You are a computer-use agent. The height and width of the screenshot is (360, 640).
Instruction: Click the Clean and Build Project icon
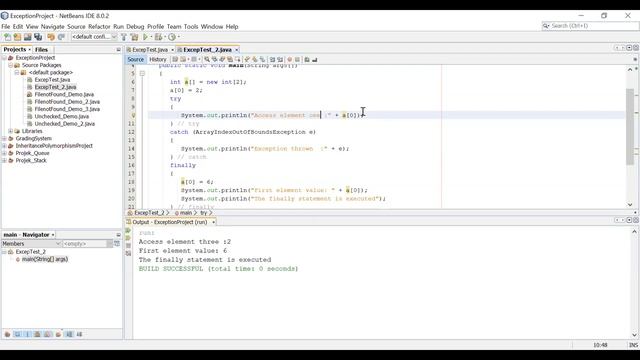tap(134, 37)
